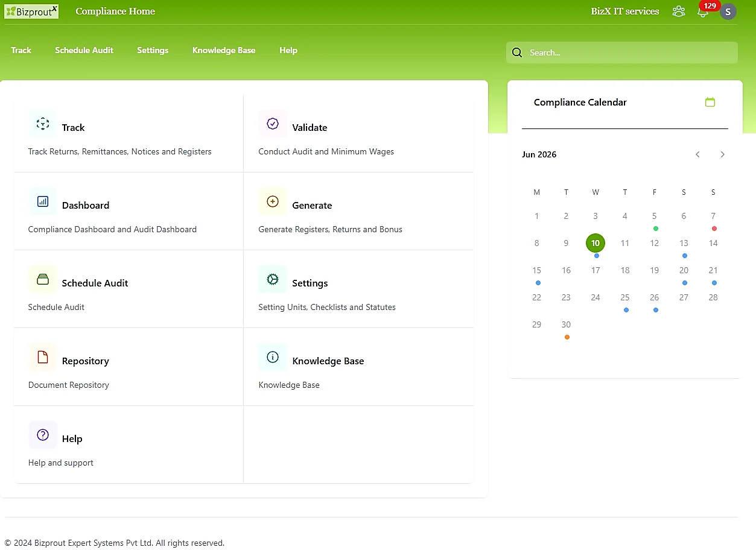
Task: Open the Dashboard card title
Action: 86,205
